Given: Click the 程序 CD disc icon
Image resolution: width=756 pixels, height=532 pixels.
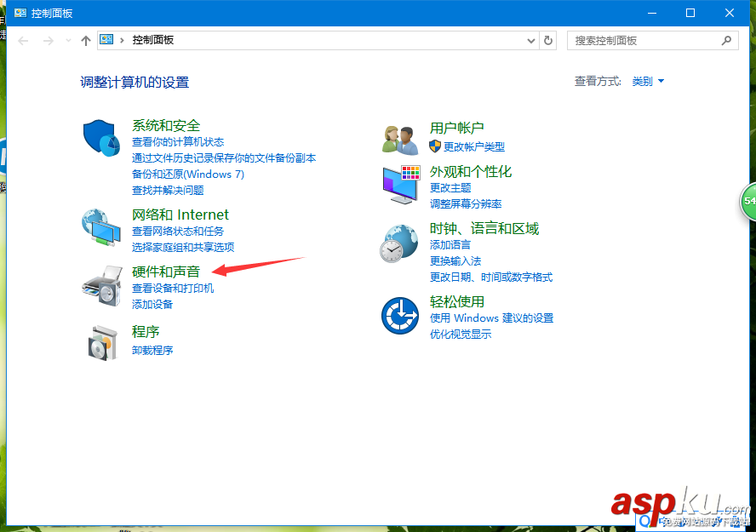Looking at the screenshot, I should pyautogui.click(x=101, y=344).
